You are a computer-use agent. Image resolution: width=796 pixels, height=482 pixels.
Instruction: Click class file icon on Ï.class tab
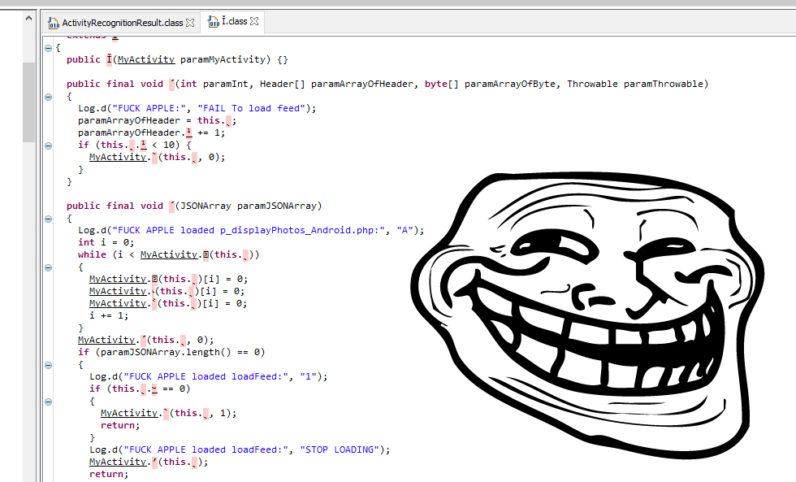[211, 21]
